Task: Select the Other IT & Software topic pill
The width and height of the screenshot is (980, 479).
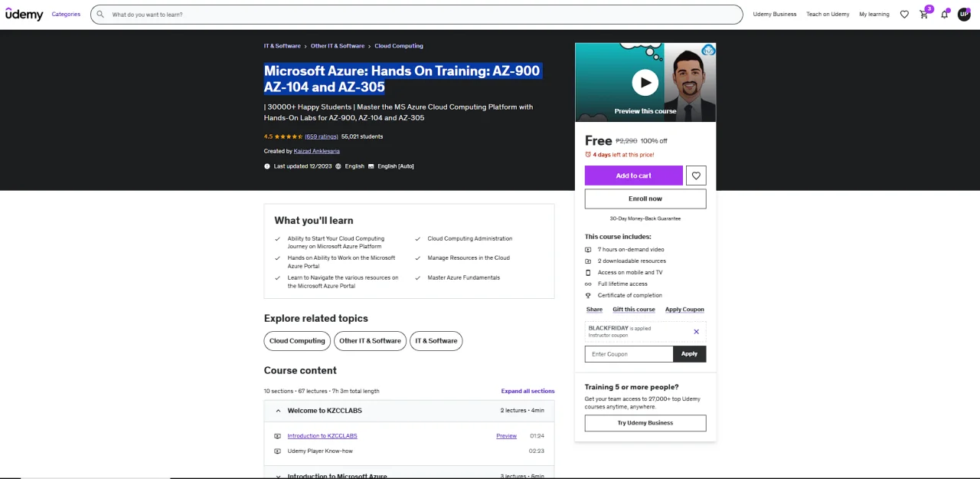Action: [371, 341]
